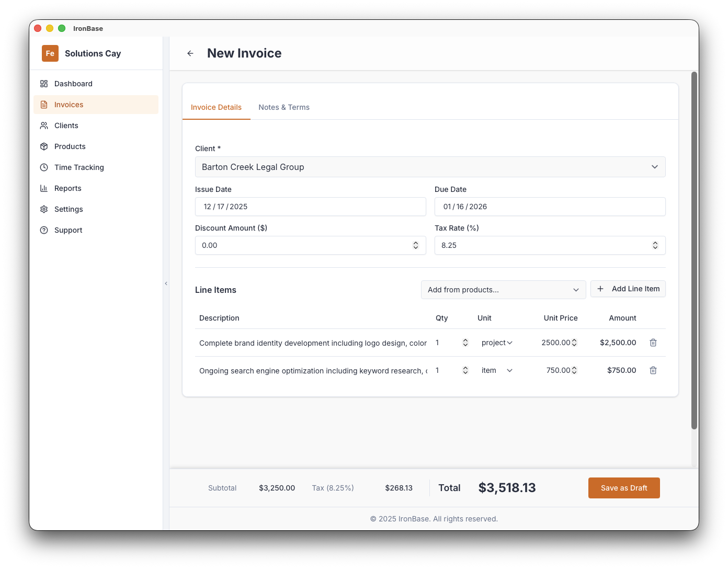Delete the brand identity line item
The width and height of the screenshot is (728, 569).
tap(653, 343)
